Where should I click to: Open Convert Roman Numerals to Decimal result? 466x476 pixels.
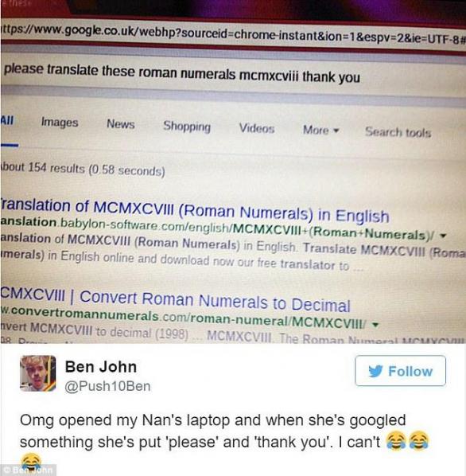pos(175,299)
